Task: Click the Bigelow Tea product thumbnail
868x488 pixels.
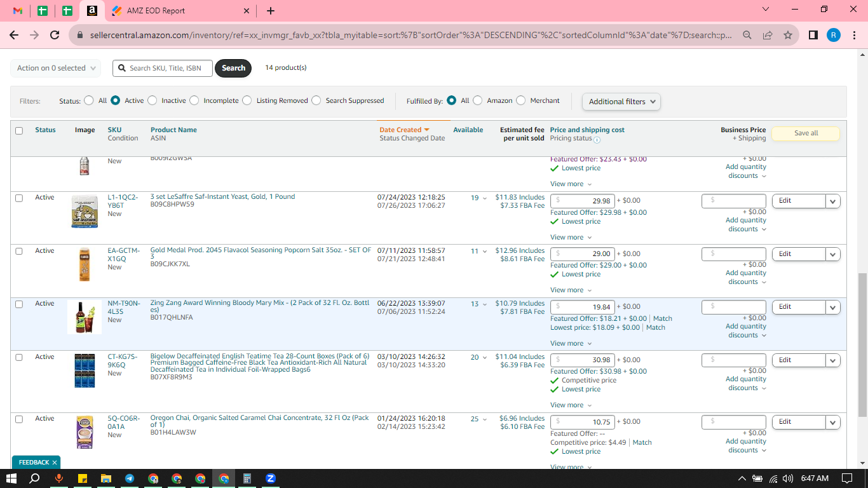Action: (85, 370)
